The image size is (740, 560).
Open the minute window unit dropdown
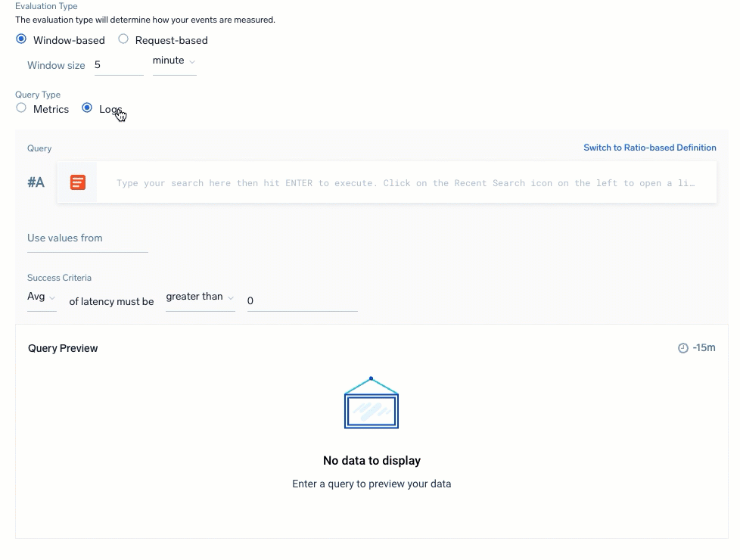pos(173,61)
